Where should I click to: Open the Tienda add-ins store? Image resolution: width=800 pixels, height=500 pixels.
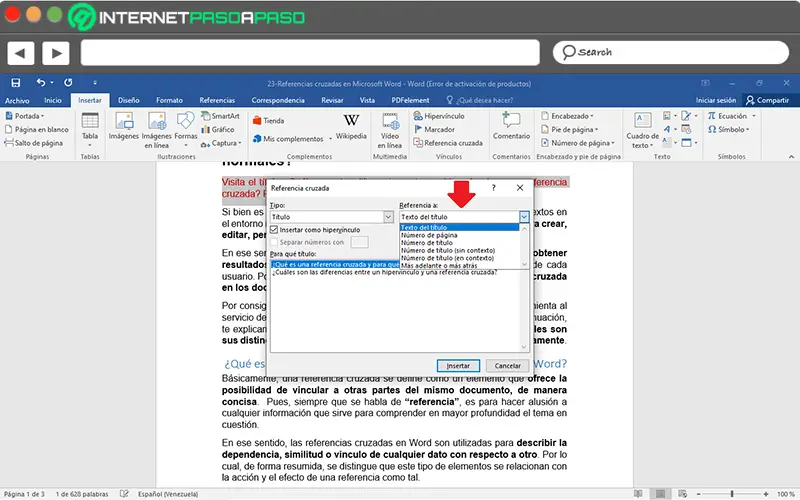[268, 121]
